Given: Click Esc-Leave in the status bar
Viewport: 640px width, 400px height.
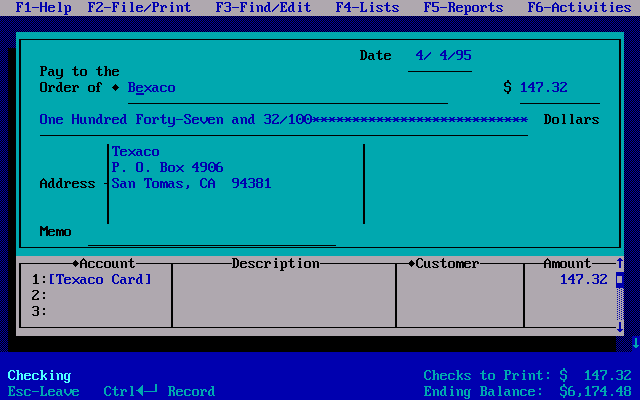Looking at the screenshot, I should click(x=43, y=391).
